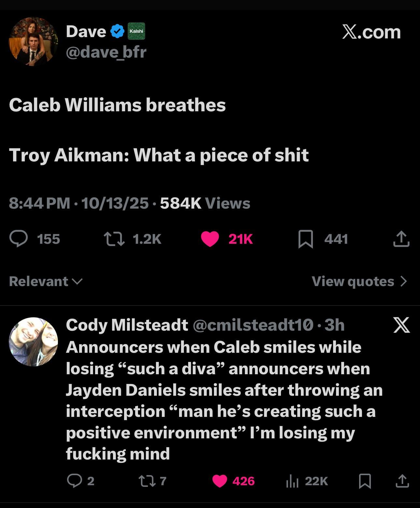Open Cody Milsteadt's profile picture
The image size is (420, 508).
(x=33, y=342)
